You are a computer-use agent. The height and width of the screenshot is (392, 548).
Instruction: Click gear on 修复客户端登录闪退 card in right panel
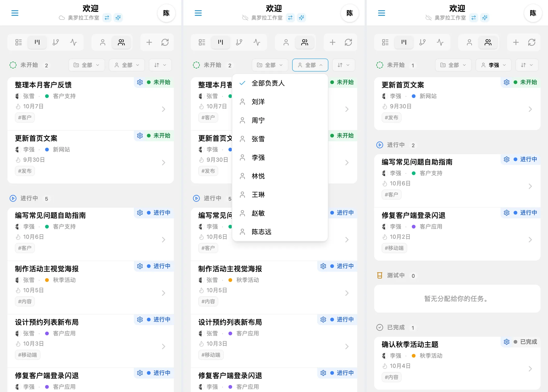pos(507,213)
